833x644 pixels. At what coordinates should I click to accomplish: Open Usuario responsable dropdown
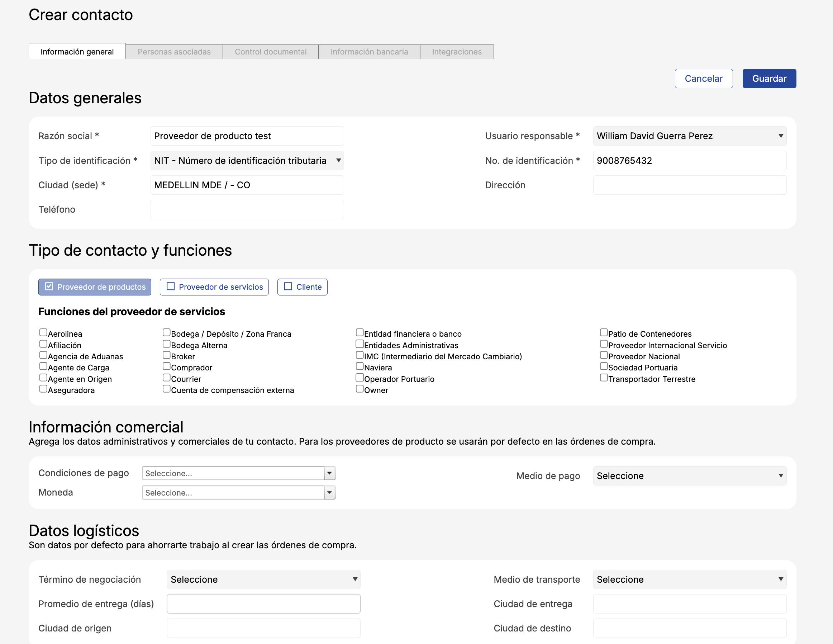[689, 136]
